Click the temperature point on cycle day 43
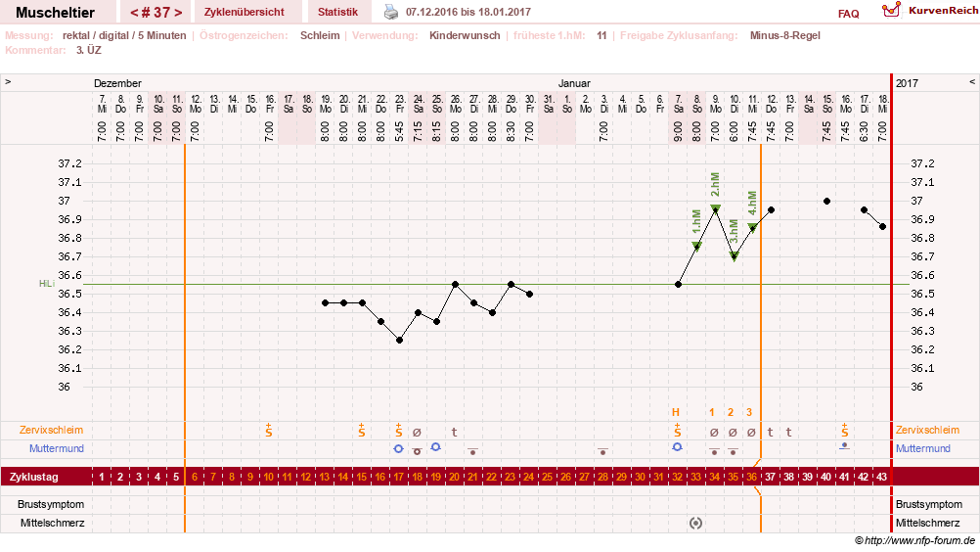The width and height of the screenshot is (980, 552). click(x=882, y=227)
